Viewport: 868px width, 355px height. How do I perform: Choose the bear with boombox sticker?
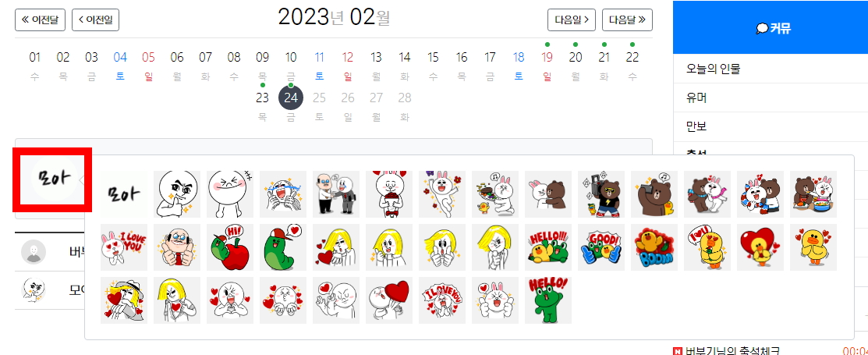pyautogui.click(x=601, y=193)
